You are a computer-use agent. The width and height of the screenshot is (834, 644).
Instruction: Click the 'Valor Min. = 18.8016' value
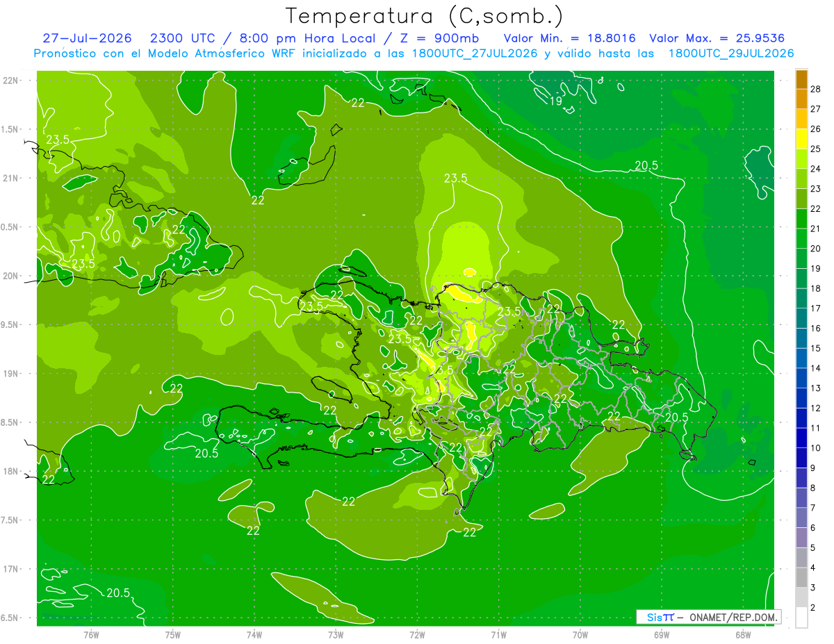[570, 38]
